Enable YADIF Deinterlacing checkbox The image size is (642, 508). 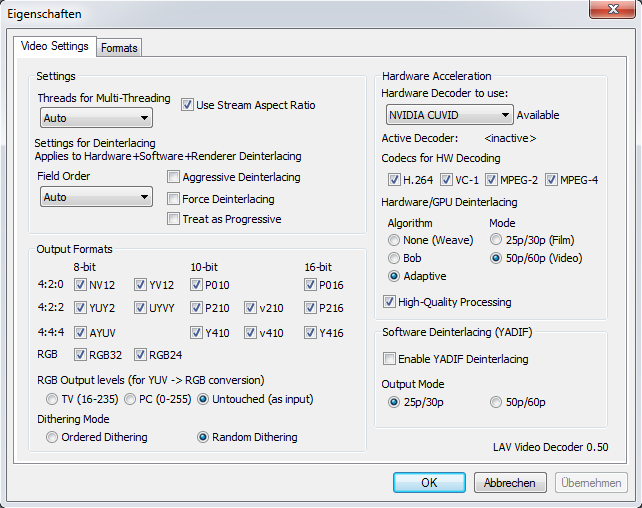tap(390, 359)
